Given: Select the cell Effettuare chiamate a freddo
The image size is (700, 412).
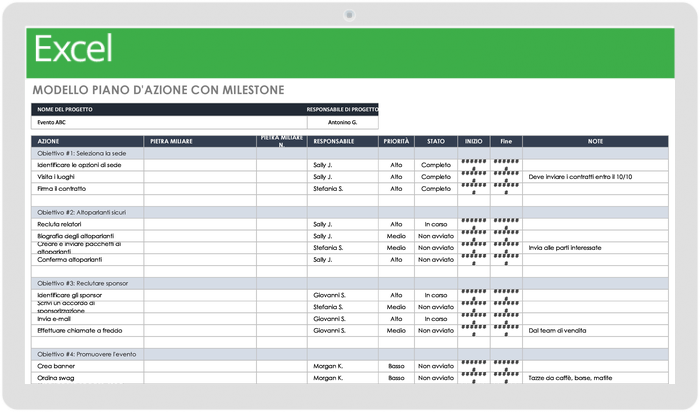Looking at the screenshot, I should (88, 331).
